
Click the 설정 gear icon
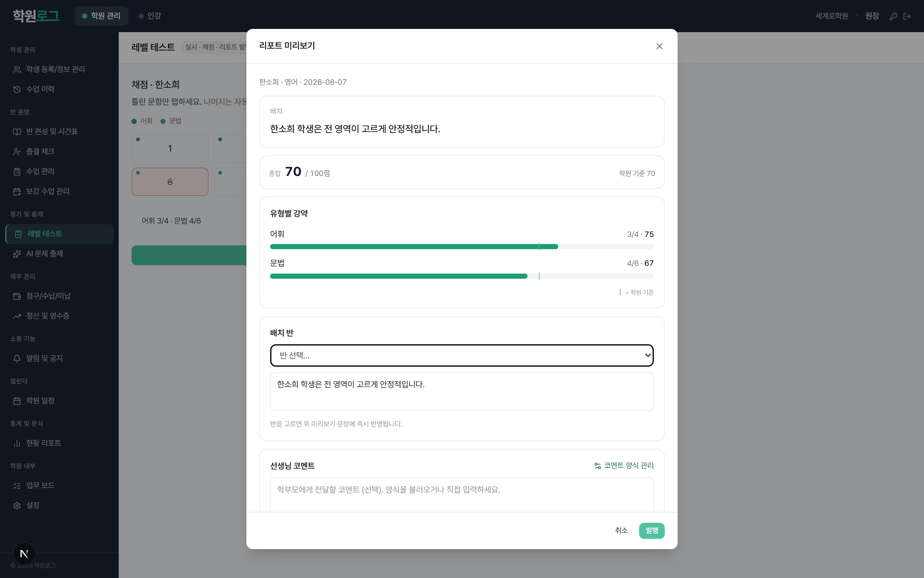pos(17,505)
